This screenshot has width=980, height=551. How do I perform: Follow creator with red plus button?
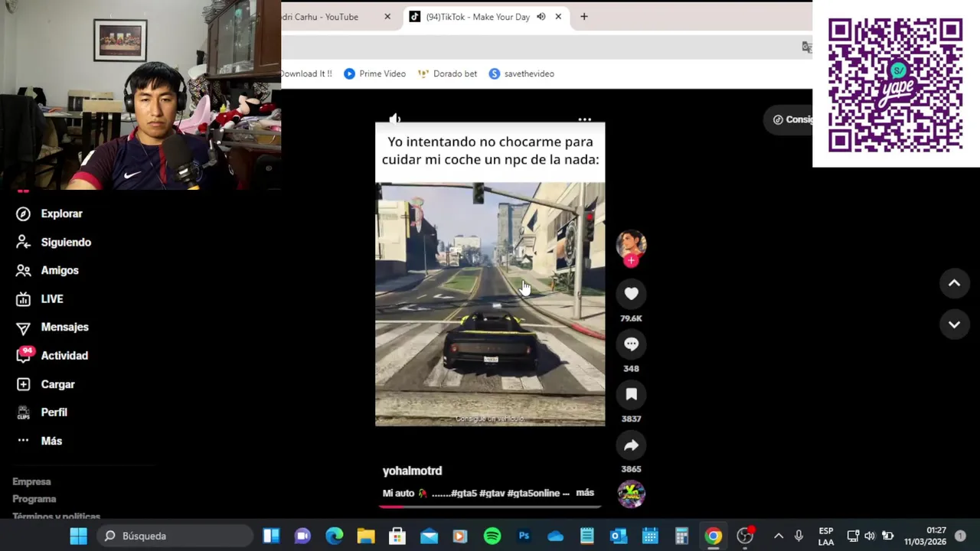click(x=631, y=261)
